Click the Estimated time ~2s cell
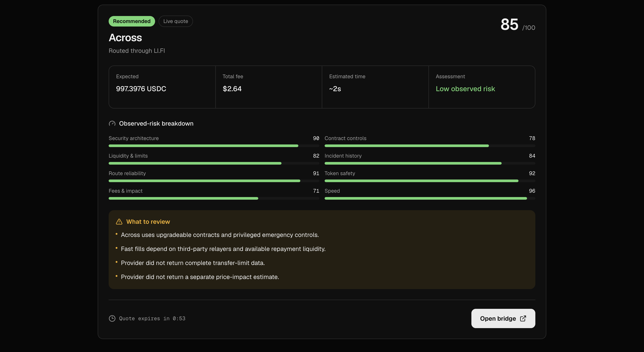Viewport: 644px width, 352px height. click(375, 87)
